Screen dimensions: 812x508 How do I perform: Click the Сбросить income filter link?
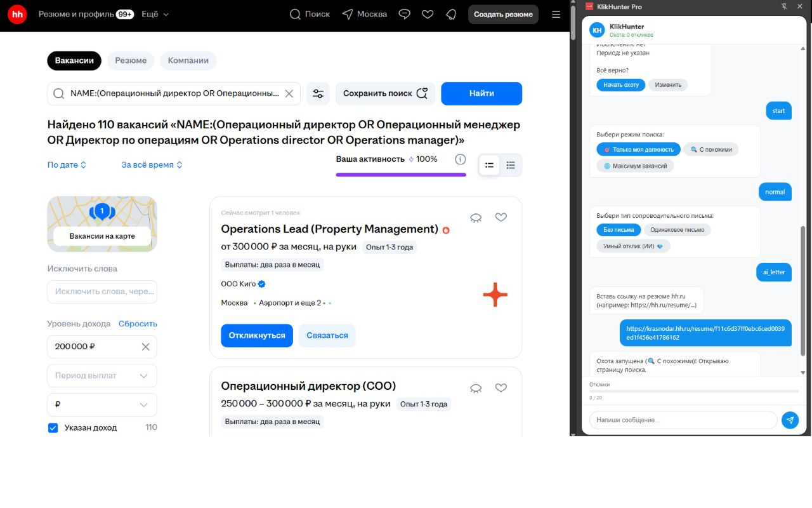(138, 324)
